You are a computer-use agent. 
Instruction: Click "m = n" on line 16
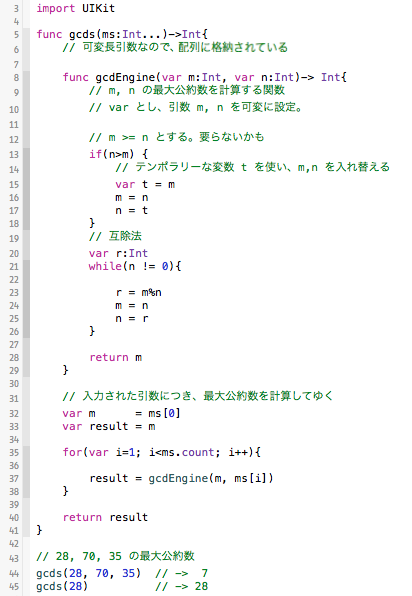pyautogui.click(x=132, y=198)
